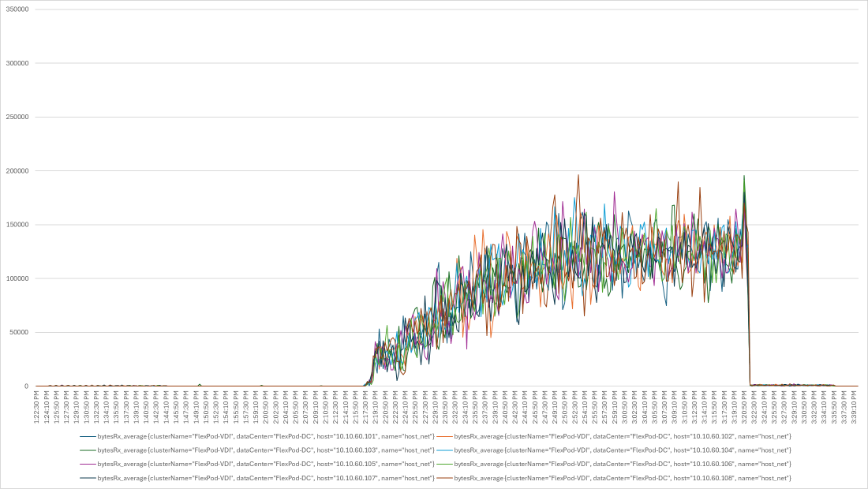Image resolution: width=868 pixels, height=489 pixels.
Task: Click the orange legend line marker for host 10.10.60.102
Action: tap(444, 436)
